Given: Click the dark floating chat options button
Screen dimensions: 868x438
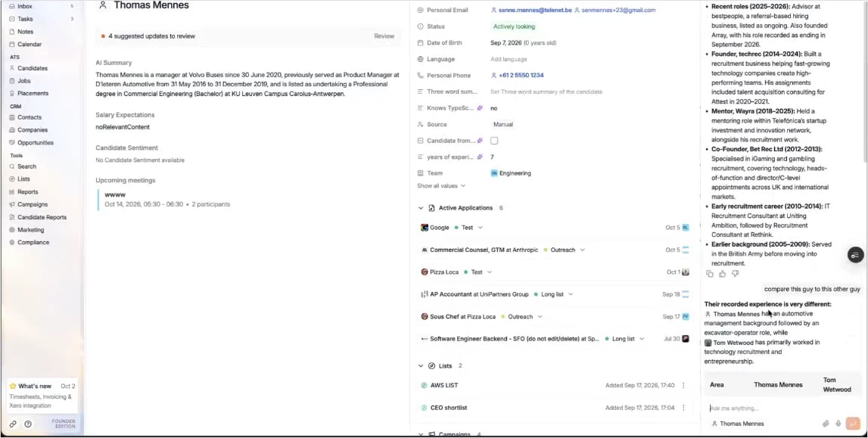Looking at the screenshot, I should pyautogui.click(x=855, y=255).
